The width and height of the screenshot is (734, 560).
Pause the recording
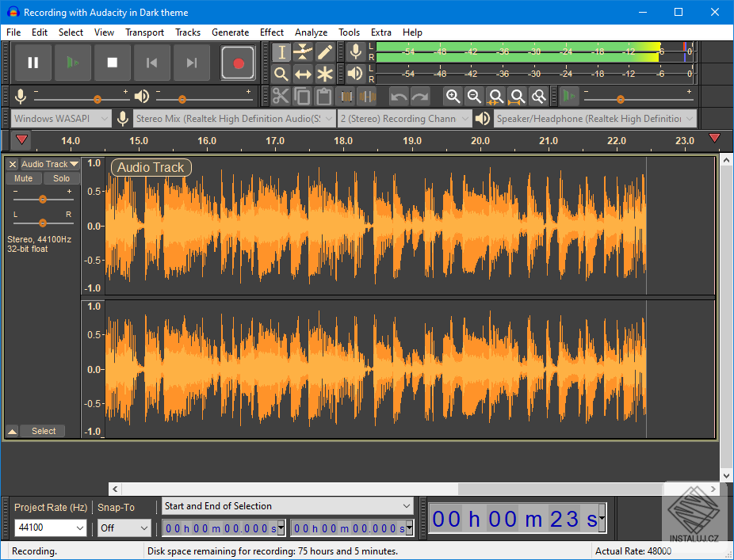point(32,63)
